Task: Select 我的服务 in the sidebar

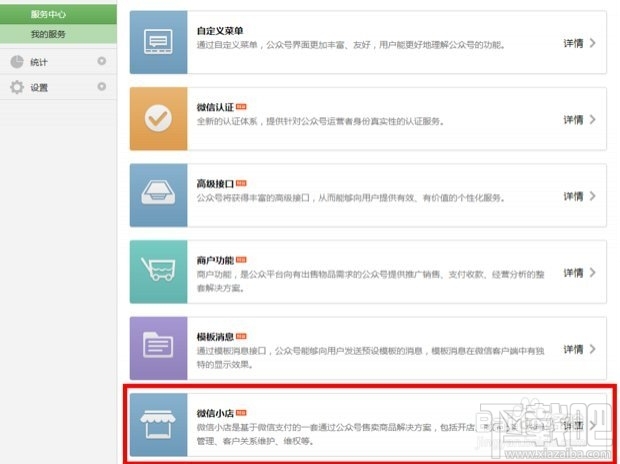Action: [x=58, y=34]
